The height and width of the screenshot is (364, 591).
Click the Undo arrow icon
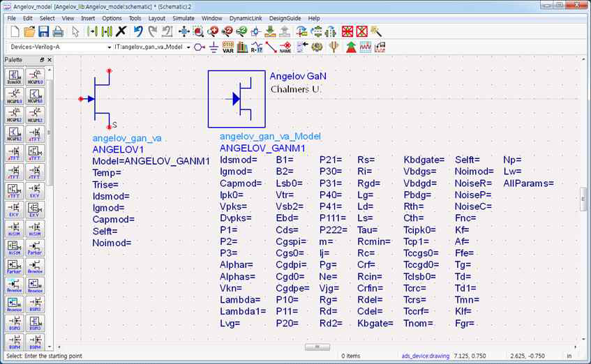tap(137, 31)
